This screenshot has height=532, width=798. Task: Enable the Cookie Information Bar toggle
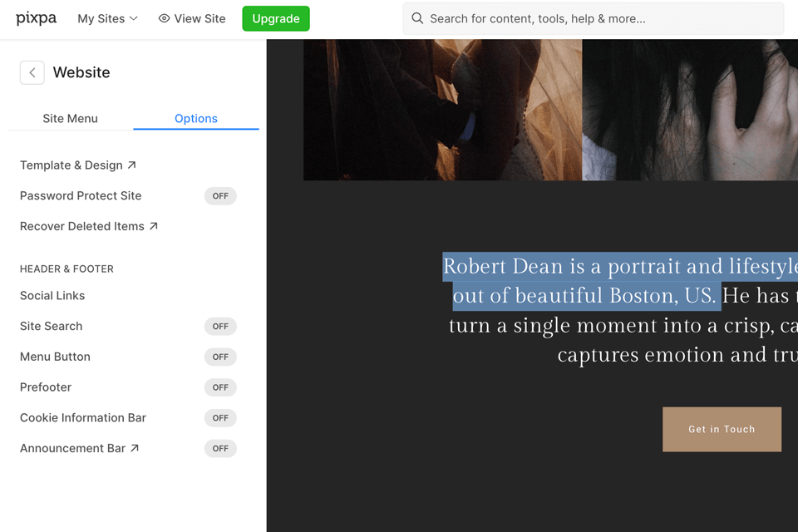pos(220,418)
